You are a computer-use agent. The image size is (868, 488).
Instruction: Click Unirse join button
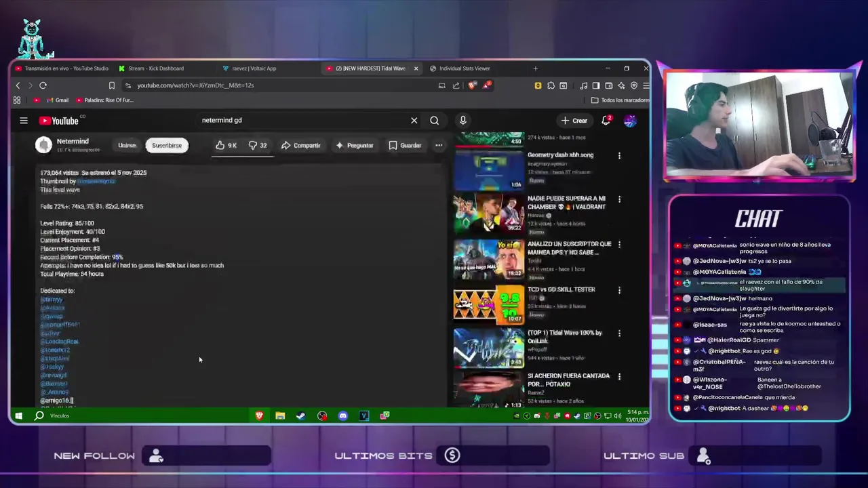point(127,145)
